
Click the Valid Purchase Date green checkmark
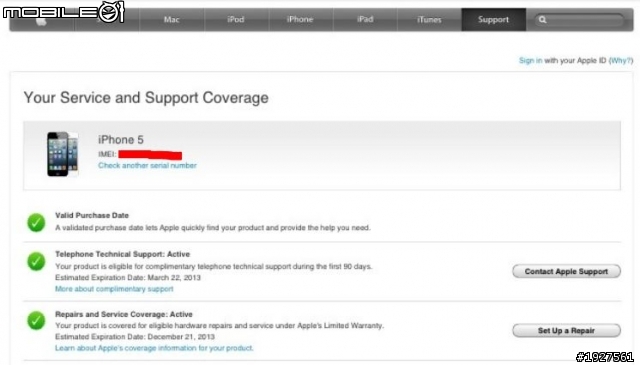(36, 223)
